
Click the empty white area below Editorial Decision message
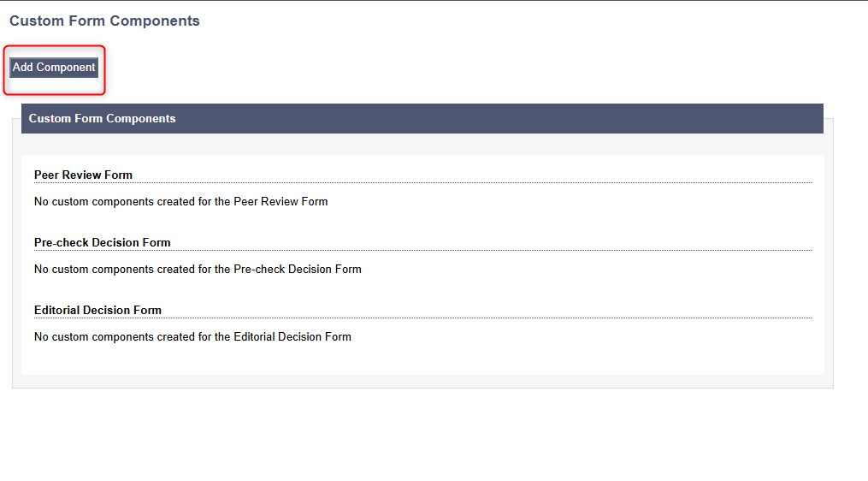click(x=428, y=359)
